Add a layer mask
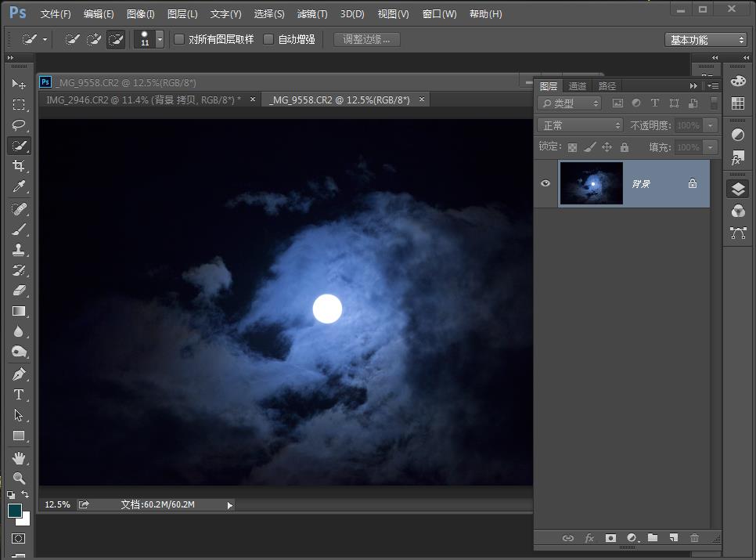This screenshot has width=756, height=560. pyautogui.click(x=610, y=538)
